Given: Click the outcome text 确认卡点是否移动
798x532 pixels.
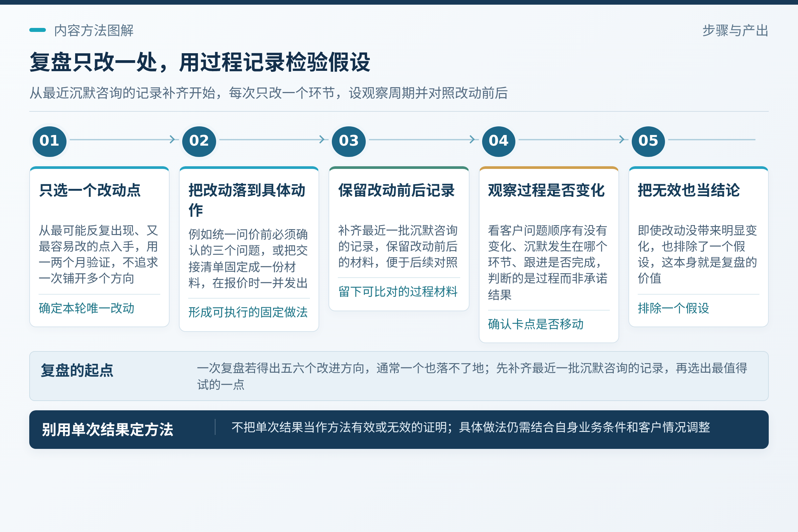Looking at the screenshot, I should point(536,324).
